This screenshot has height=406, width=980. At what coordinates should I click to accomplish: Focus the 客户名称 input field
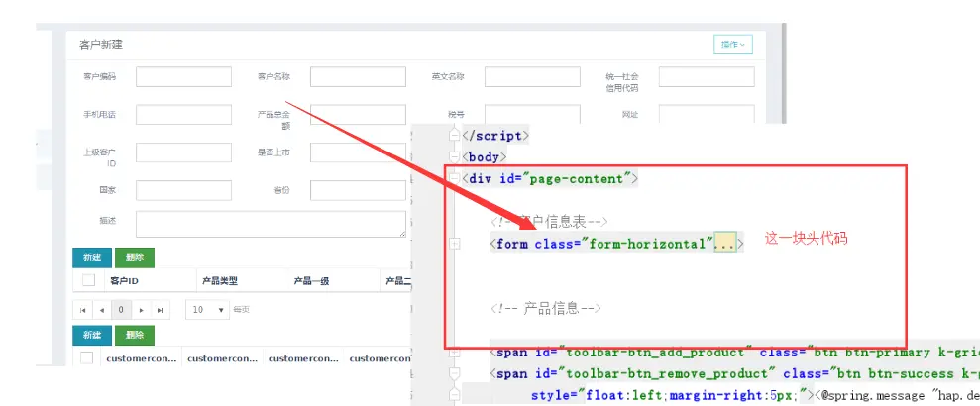[x=358, y=77]
